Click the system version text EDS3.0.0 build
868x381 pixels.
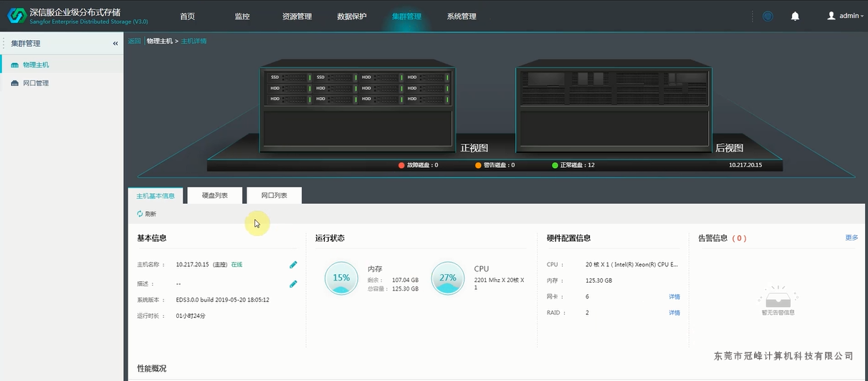tap(223, 300)
